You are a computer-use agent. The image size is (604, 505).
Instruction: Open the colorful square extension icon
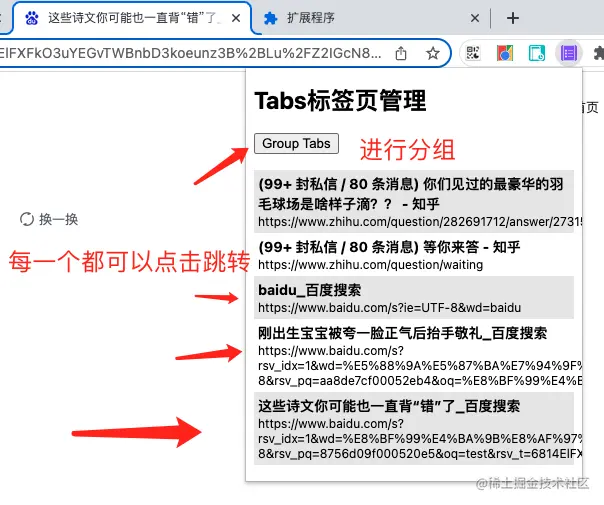(505, 53)
